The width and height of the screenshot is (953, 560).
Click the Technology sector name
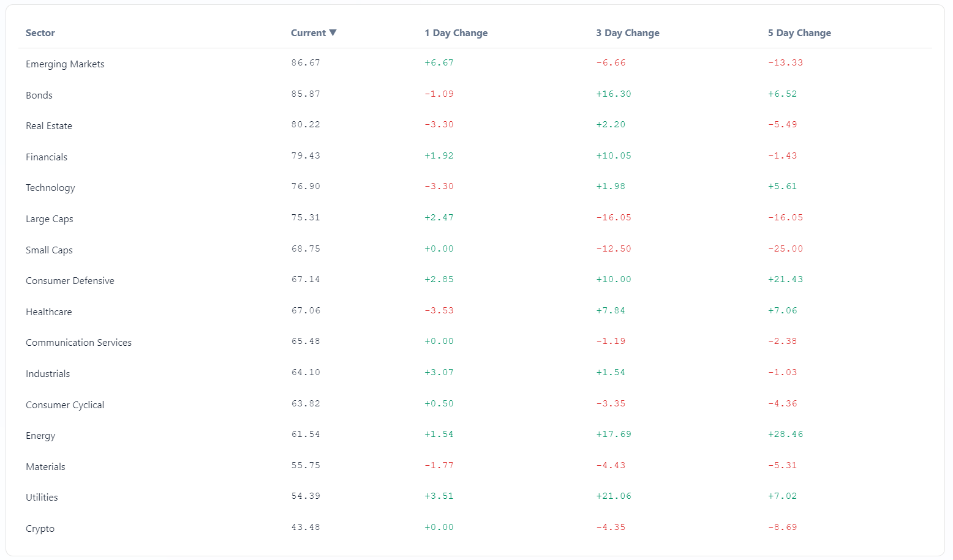[50, 188]
